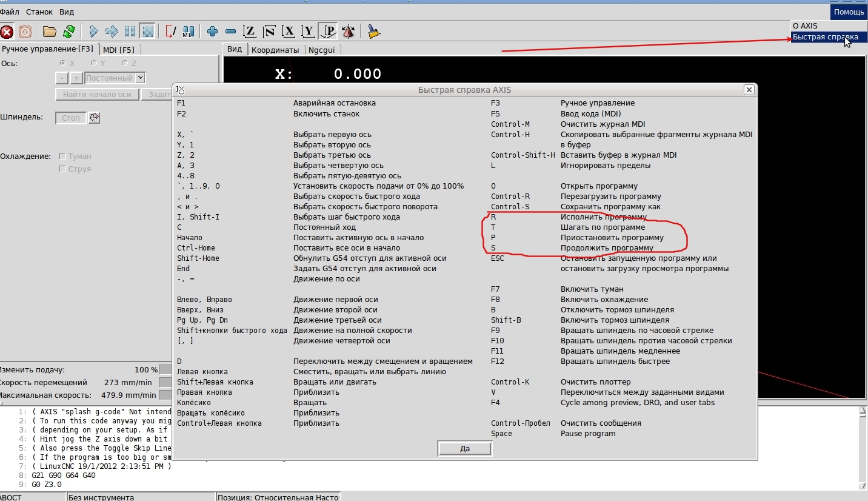Switch to the Ngcgui tab

pos(322,50)
